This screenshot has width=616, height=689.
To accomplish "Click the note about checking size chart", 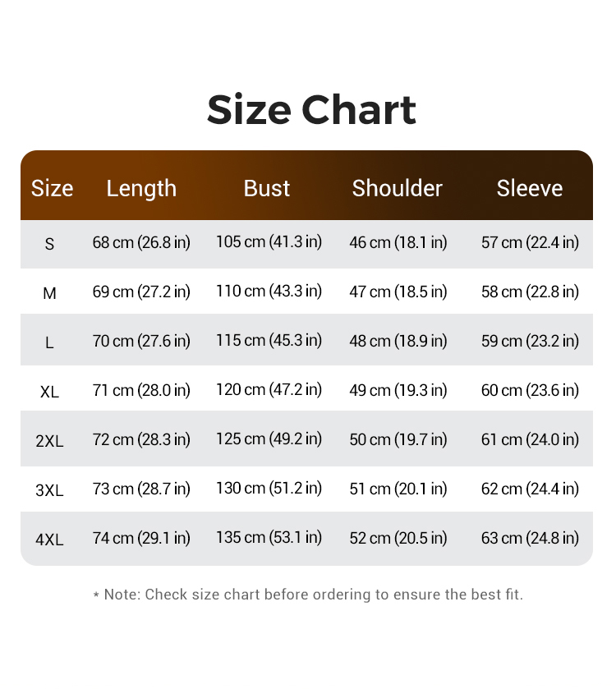I will tap(308, 594).
